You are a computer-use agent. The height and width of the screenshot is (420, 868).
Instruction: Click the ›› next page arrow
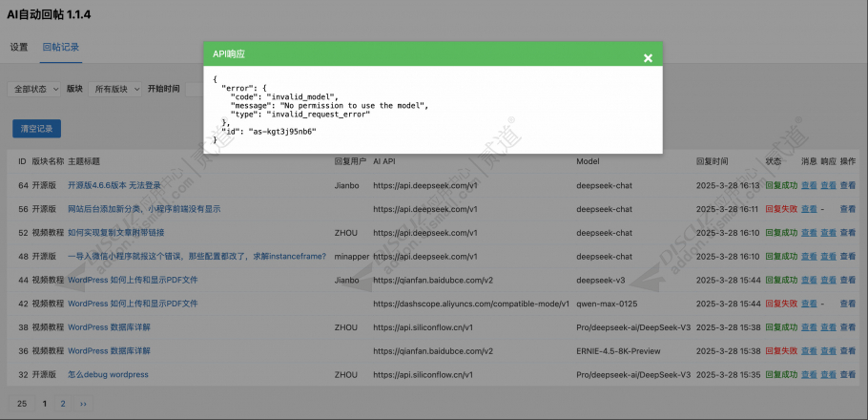[x=83, y=404]
